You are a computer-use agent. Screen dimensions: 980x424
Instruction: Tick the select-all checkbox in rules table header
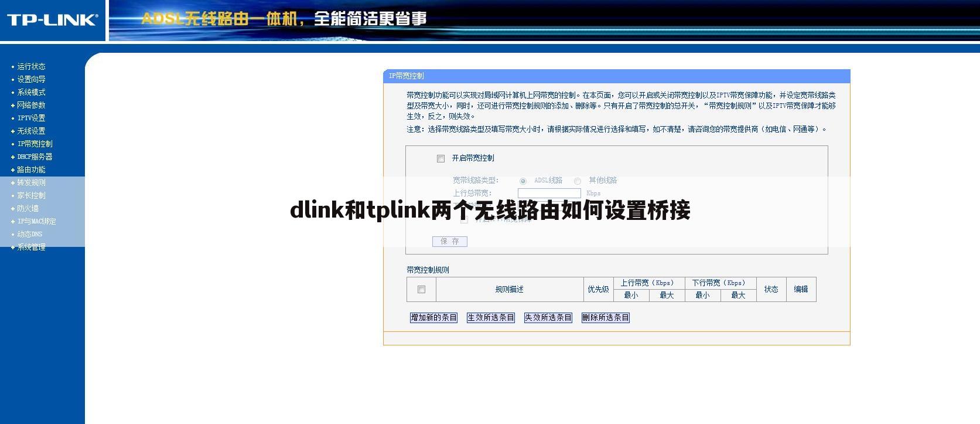pos(421,289)
